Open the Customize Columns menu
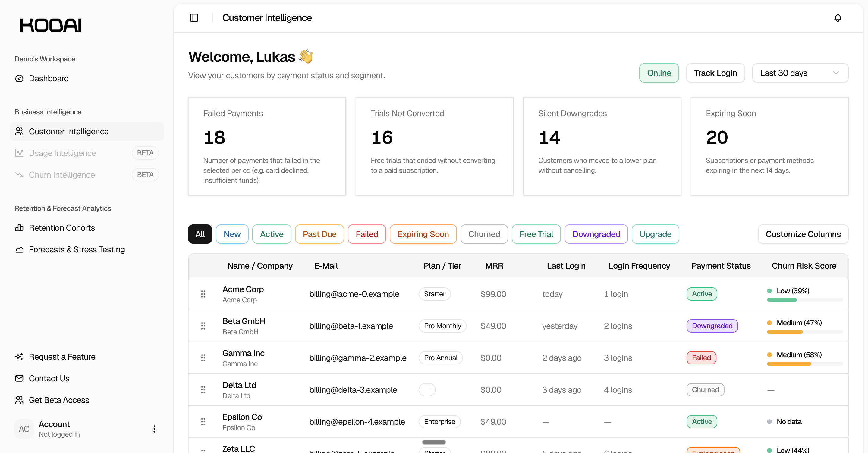 (x=803, y=234)
